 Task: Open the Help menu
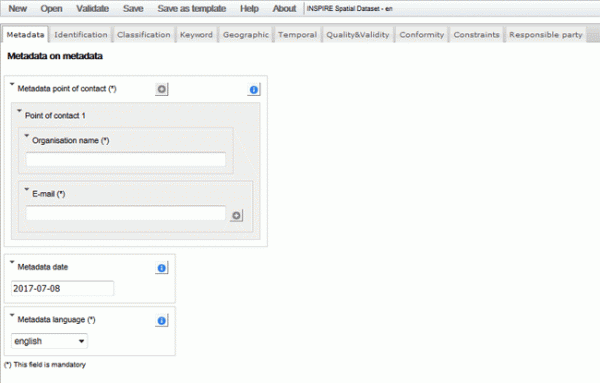tap(249, 8)
